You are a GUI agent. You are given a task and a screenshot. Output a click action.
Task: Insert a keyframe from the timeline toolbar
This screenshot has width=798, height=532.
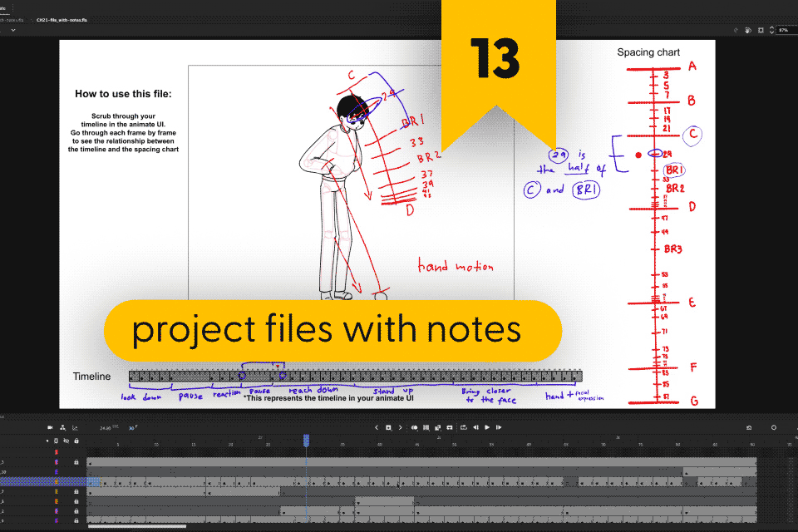click(x=388, y=427)
